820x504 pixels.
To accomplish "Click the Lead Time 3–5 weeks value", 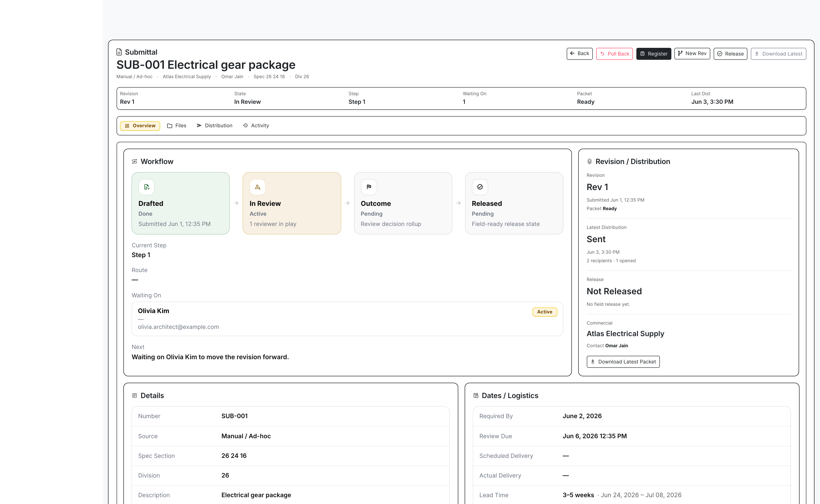I will (578, 495).
